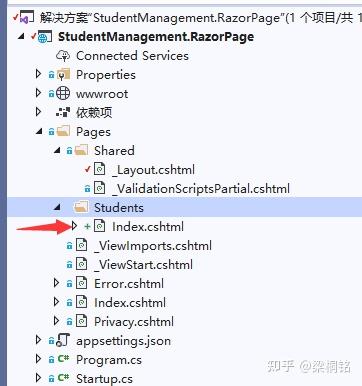Collapse the Shared folder
362x386 pixels.
tap(57, 151)
